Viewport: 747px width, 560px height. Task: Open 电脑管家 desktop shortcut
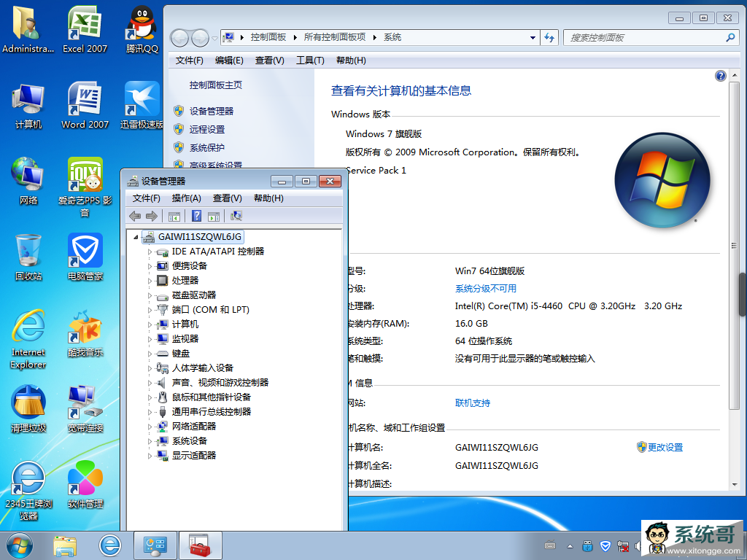click(85, 257)
